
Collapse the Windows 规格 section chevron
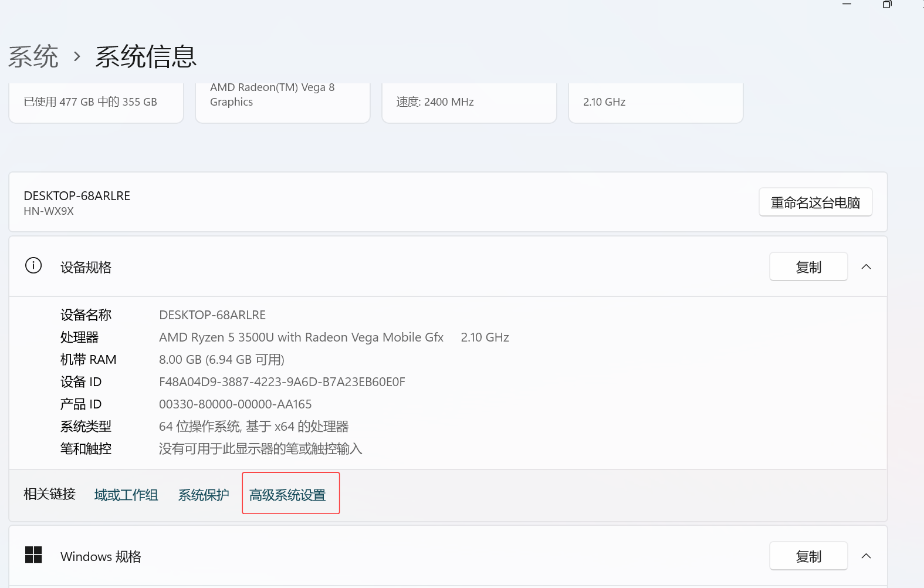coord(866,556)
